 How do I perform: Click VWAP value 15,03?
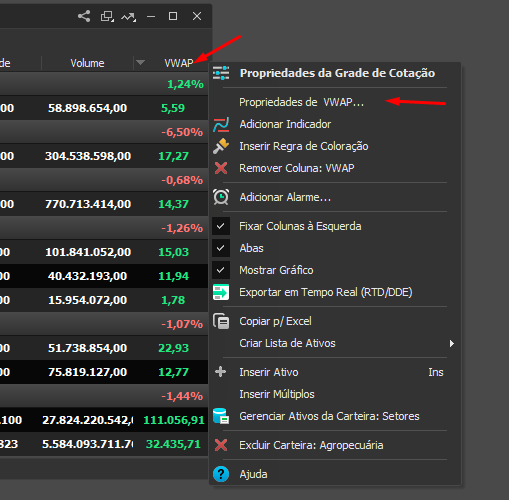[x=173, y=252]
